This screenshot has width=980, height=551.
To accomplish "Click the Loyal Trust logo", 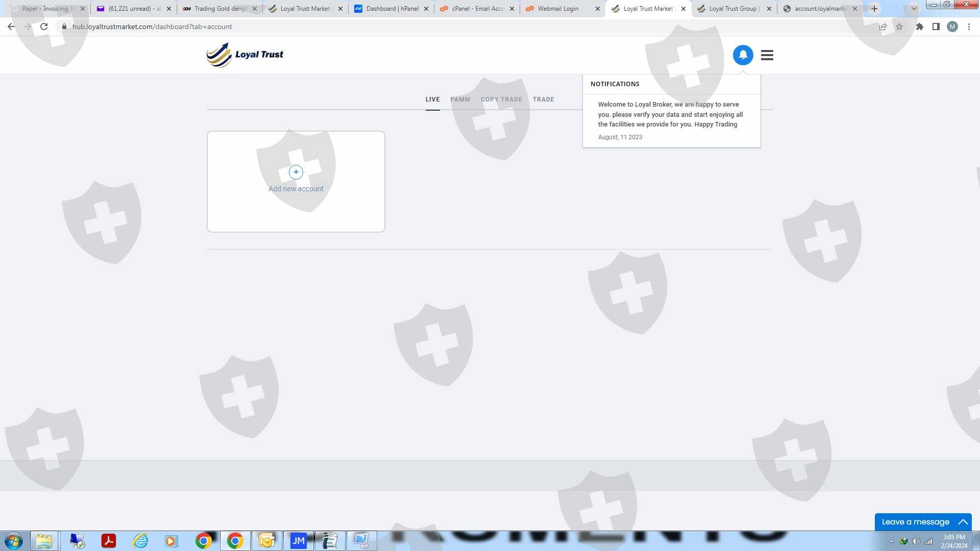I will point(245,55).
